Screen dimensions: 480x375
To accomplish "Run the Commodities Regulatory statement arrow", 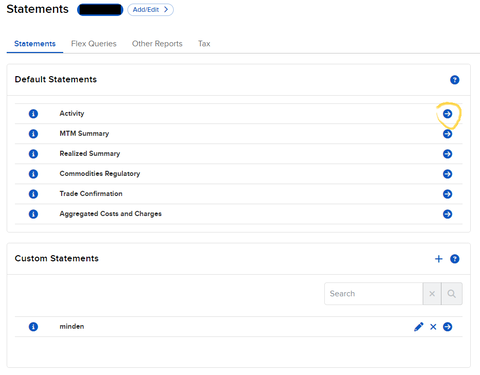I will click(447, 174).
